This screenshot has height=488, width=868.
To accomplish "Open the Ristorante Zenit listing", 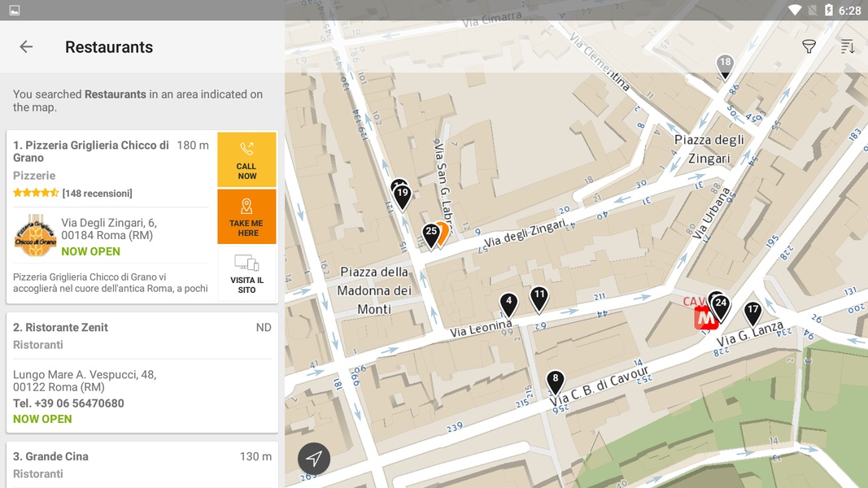I will (142, 373).
